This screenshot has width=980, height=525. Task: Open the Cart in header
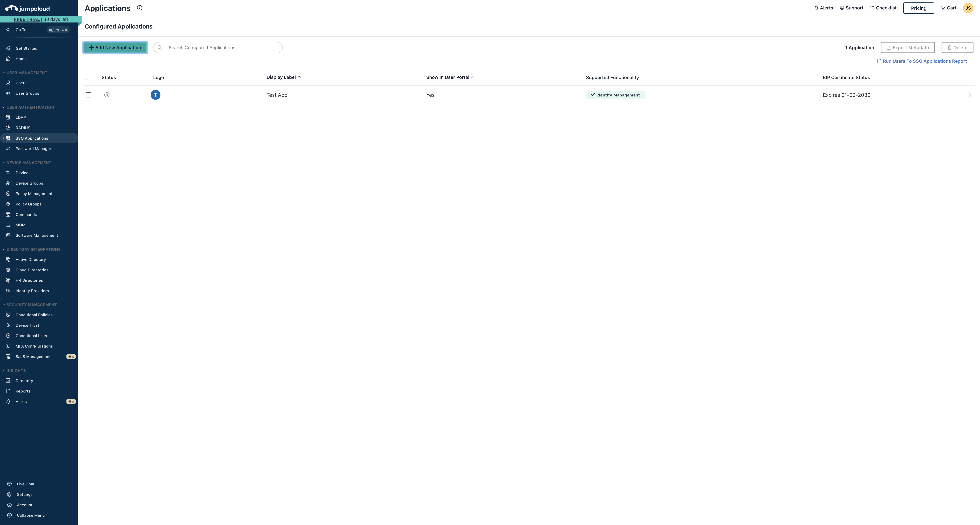pyautogui.click(x=949, y=8)
